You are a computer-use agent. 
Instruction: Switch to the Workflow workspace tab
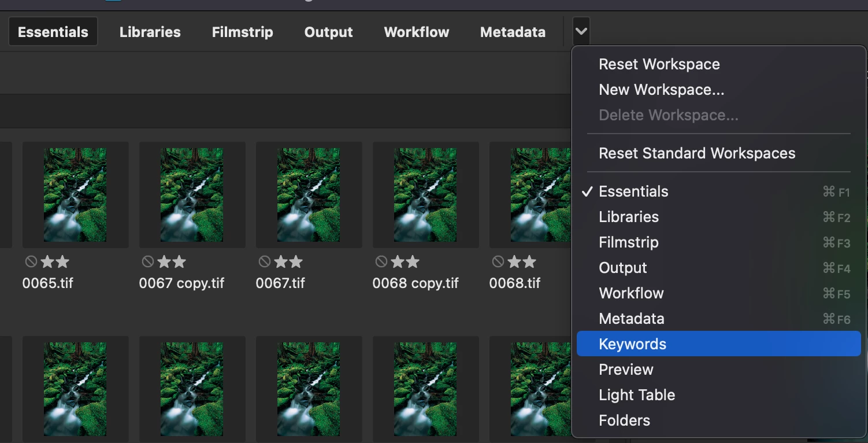(x=417, y=32)
